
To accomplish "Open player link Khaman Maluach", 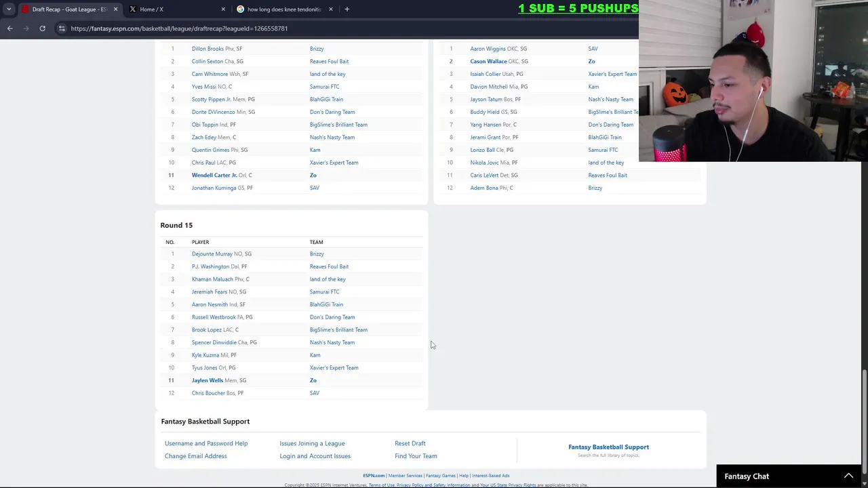I will [212, 279].
